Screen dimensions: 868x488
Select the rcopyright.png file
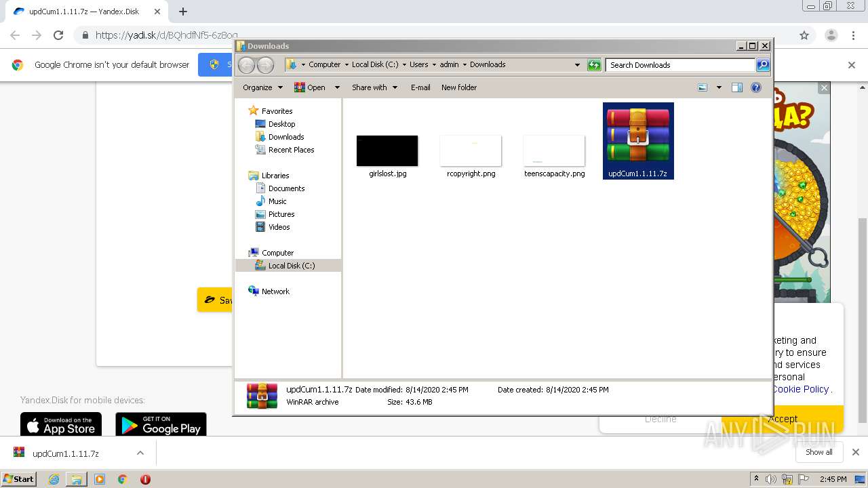coord(471,156)
